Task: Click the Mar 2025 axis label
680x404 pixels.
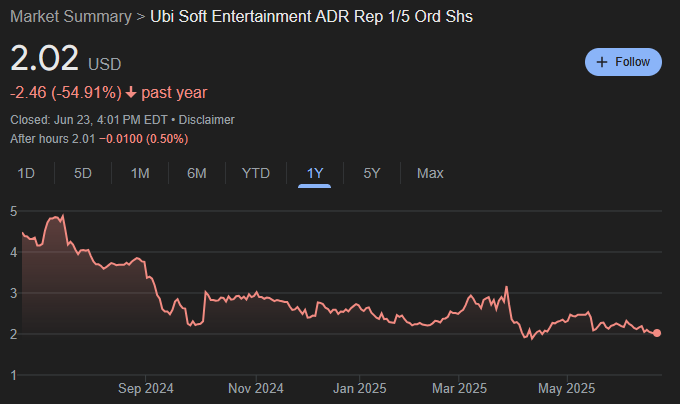Action: tap(459, 388)
